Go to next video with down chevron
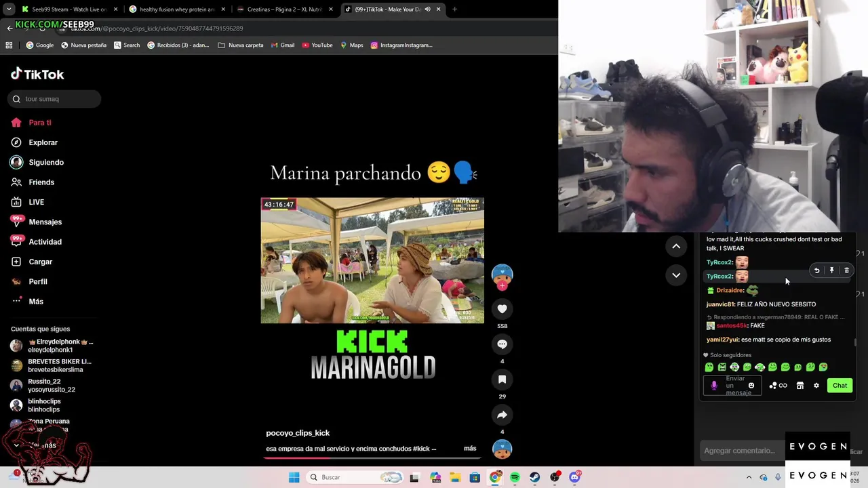This screenshot has height=488, width=868. [676, 275]
